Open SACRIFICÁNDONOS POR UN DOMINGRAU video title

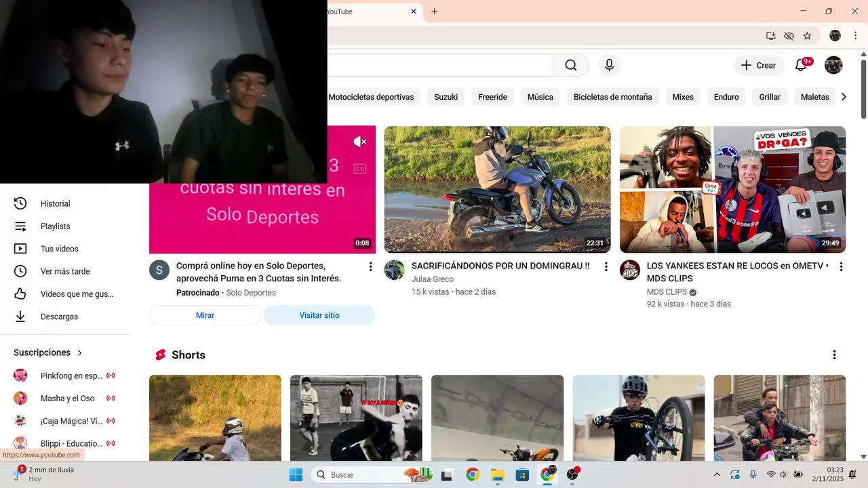[x=500, y=266]
